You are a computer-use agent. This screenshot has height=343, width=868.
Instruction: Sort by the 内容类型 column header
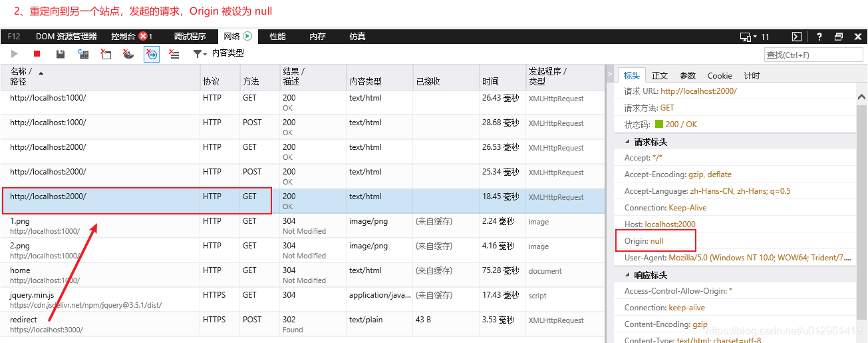click(x=380, y=77)
